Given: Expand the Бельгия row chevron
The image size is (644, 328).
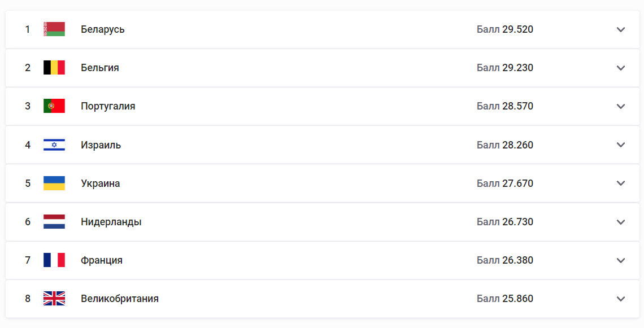Looking at the screenshot, I should (x=621, y=68).
